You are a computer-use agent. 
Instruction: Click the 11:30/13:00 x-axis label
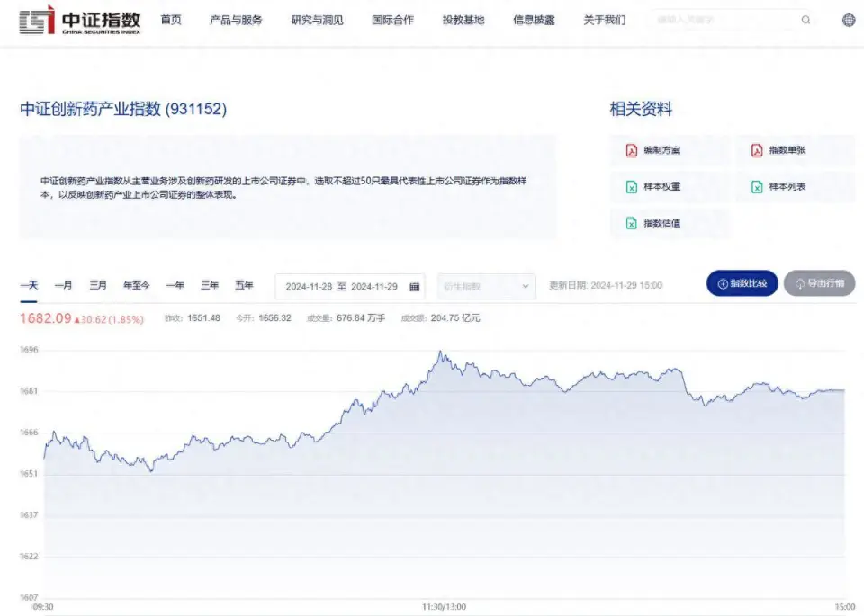[444, 607]
